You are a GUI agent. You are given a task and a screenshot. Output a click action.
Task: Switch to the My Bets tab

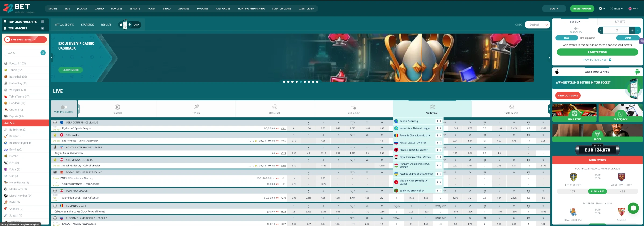620,22
